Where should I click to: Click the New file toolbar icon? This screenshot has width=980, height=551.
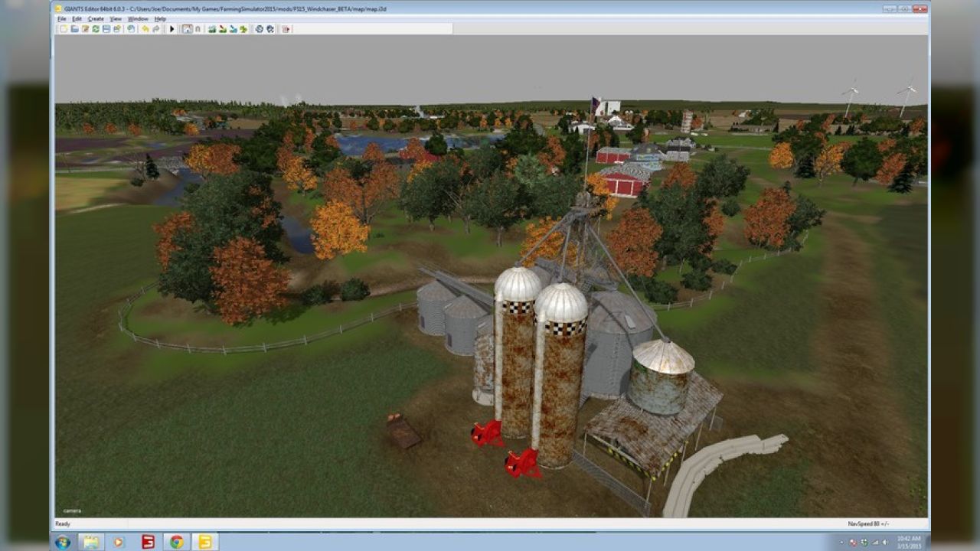63,28
